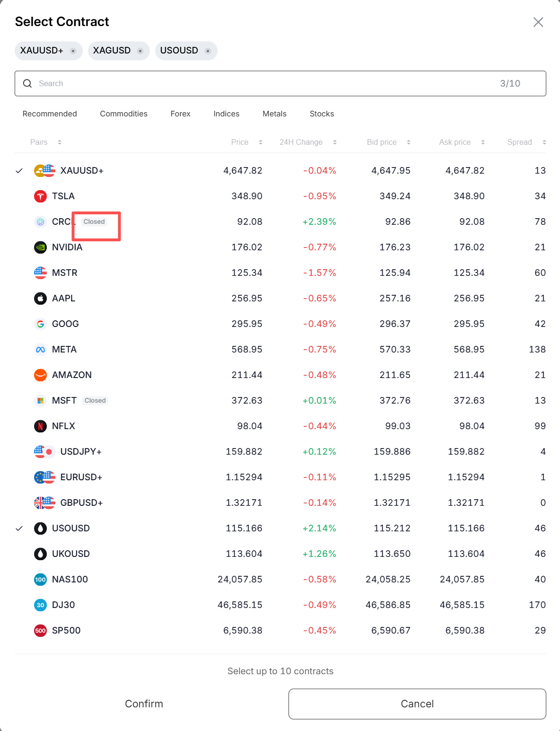560x731 pixels.
Task: Sort by 24H Change column arrows
Action: tap(335, 142)
